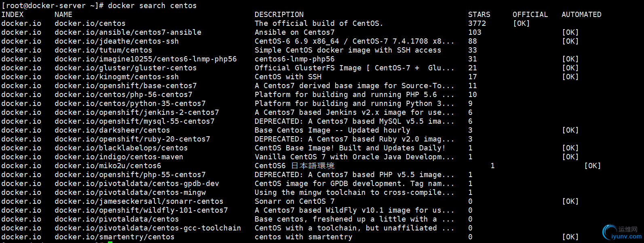Click docker.io/smartentry/centos

pyautogui.click(x=114, y=237)
